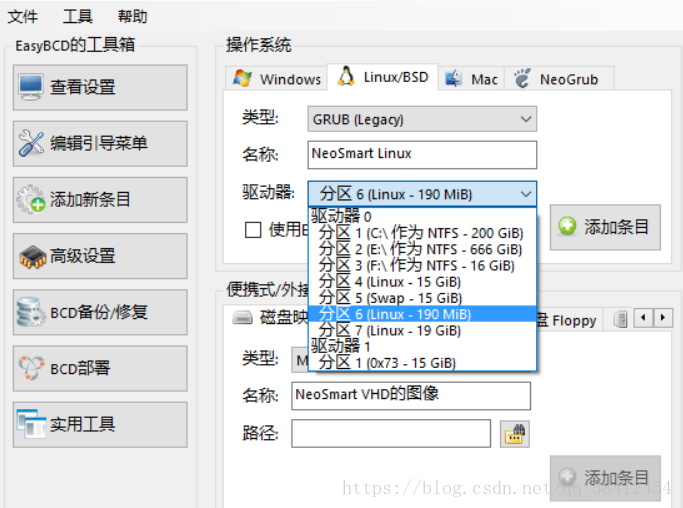The width and height of the screenshot is (683, 508).
Task: Open 实用工具 panel
Action: pyautogui.click(x=100, y=425)
